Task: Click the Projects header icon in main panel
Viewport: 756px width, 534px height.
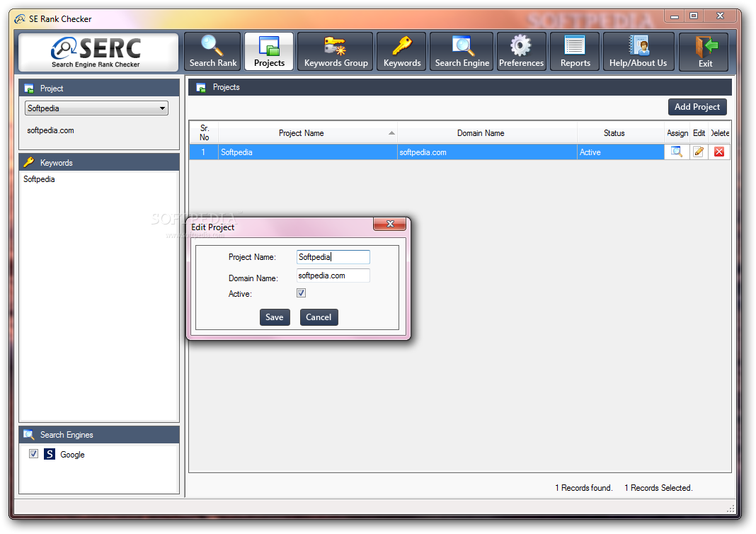Action: [x=201, y=87]
